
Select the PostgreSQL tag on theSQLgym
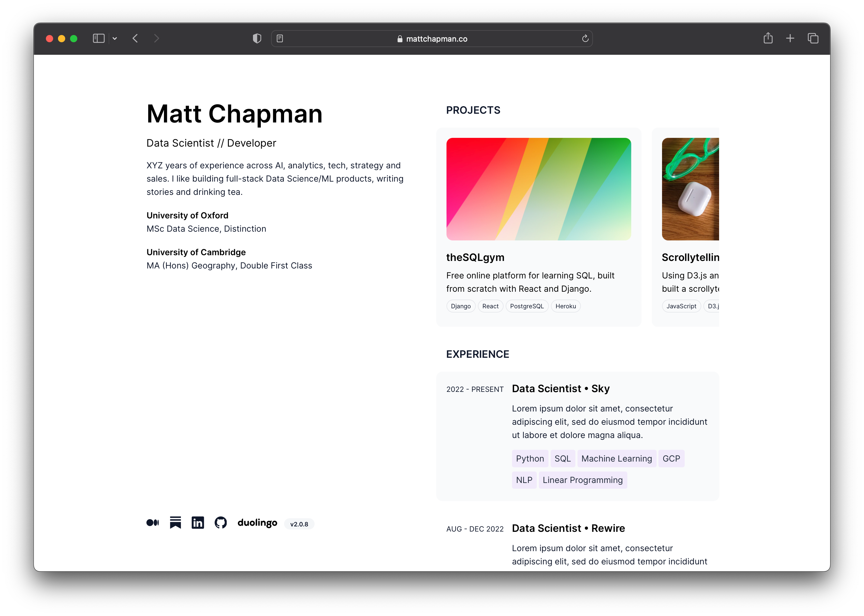point(526,306)
